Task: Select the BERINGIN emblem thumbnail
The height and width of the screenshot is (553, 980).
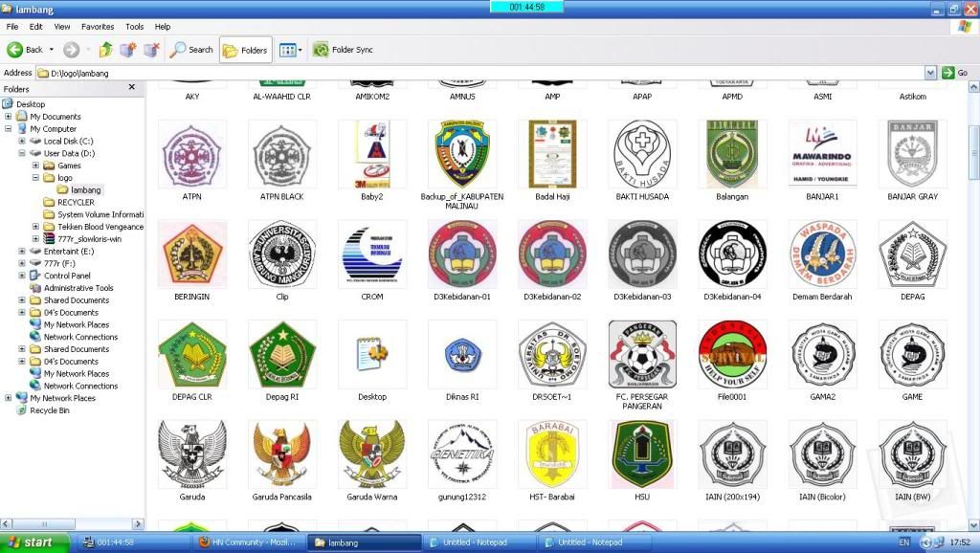Action: 191,254
